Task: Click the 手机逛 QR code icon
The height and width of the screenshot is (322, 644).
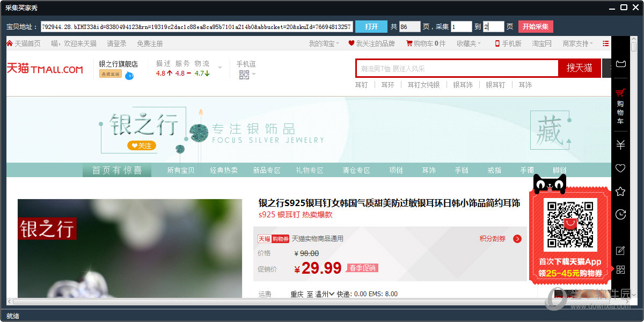Action: pyautogui.click(x=244, y=75)
